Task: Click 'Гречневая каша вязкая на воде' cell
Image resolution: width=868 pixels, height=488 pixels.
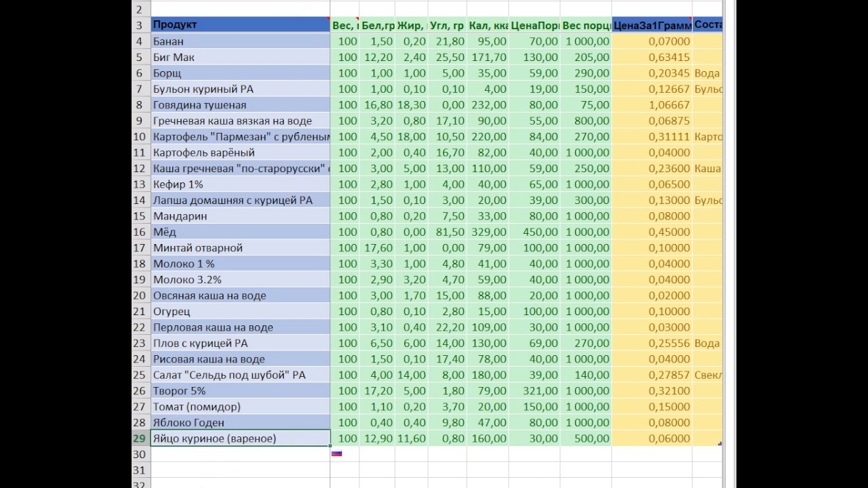Action: coord(240,121)
